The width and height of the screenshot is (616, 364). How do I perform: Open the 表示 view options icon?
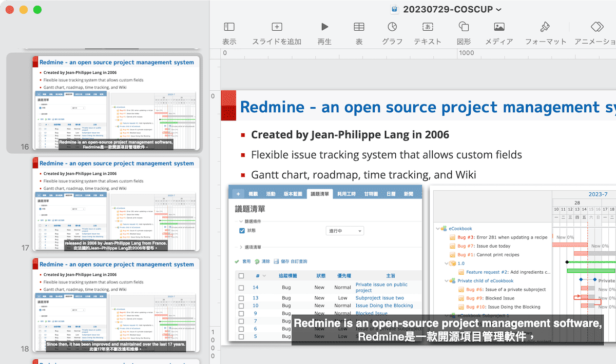tap(229, 27)
